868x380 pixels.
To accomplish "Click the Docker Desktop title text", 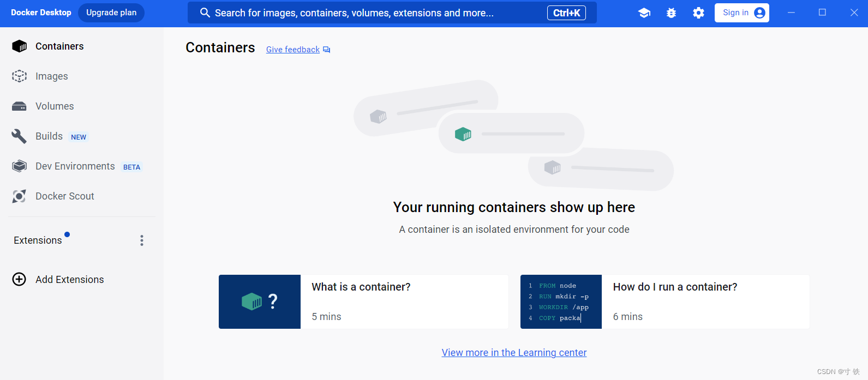I will 41,13.
